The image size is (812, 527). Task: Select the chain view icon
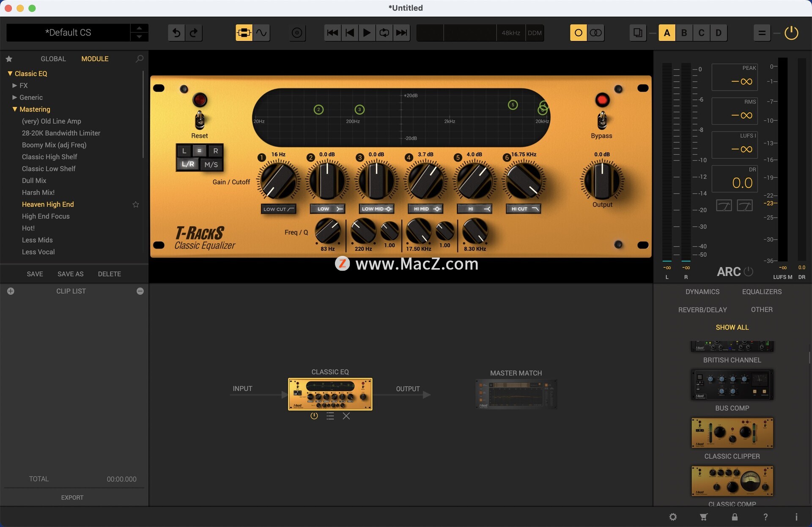244,33
